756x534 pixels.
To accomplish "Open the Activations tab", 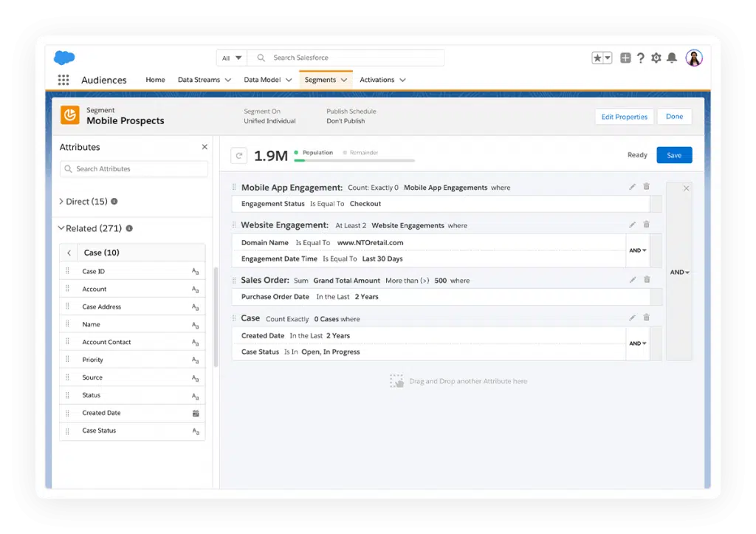I will tap(377, 80).
